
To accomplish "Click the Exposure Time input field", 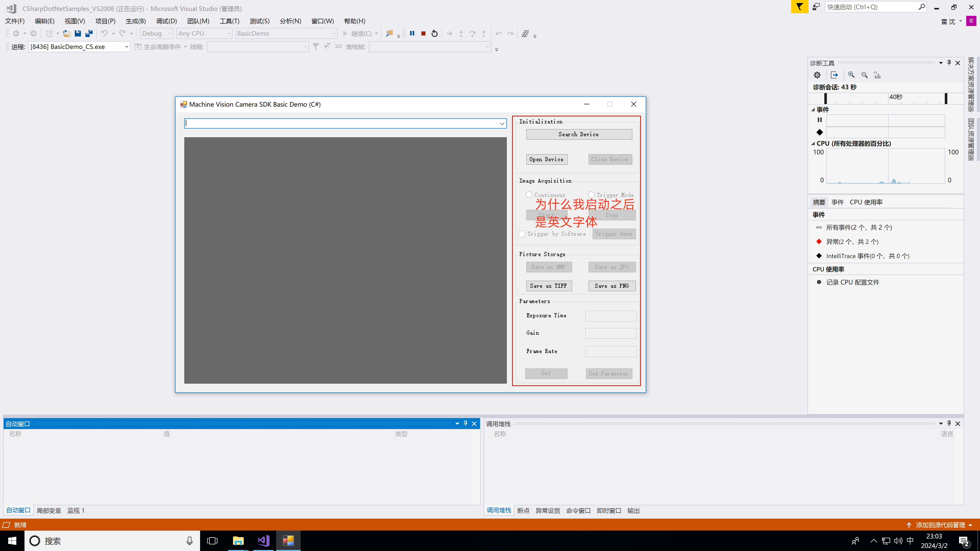I will [x=611, y=316].
